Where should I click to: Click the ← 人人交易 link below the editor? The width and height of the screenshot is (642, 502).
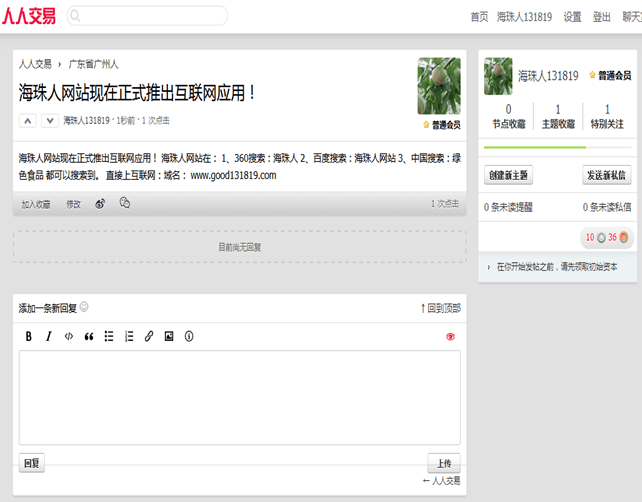[441, 481]
